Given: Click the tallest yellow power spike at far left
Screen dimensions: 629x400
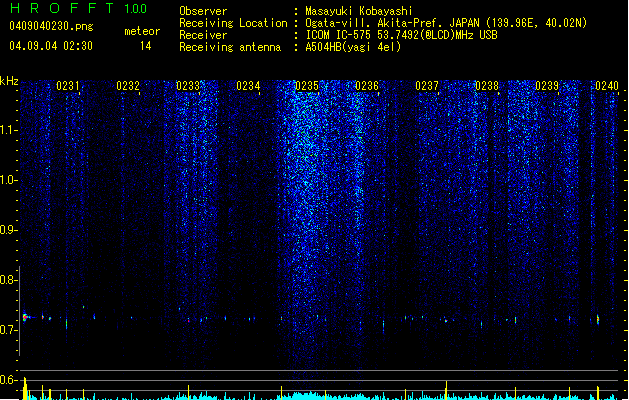Looking at the screenshot, I should 25,388.
